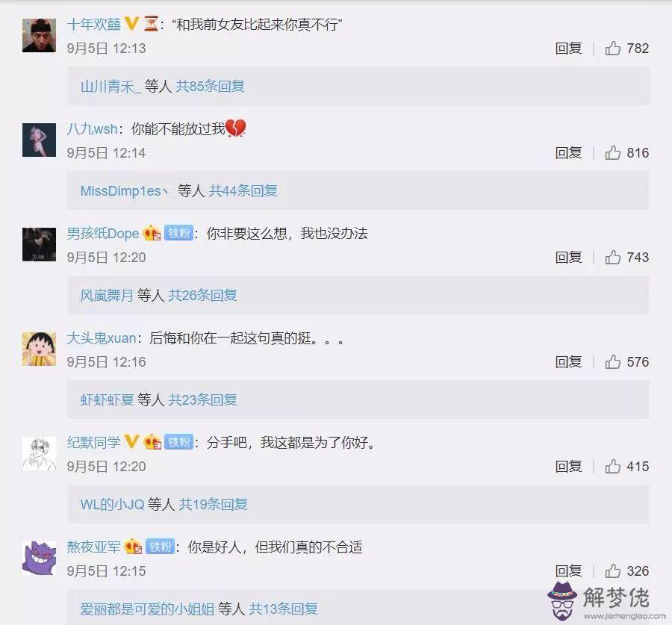Click 熬夜亚军's purple Gengar avatar

point(39,558)
